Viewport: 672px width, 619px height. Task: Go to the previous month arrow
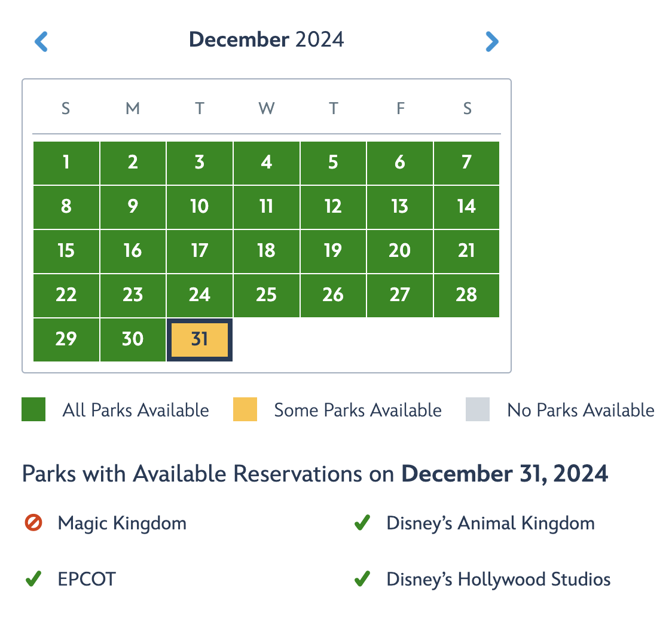click(41, 42)
